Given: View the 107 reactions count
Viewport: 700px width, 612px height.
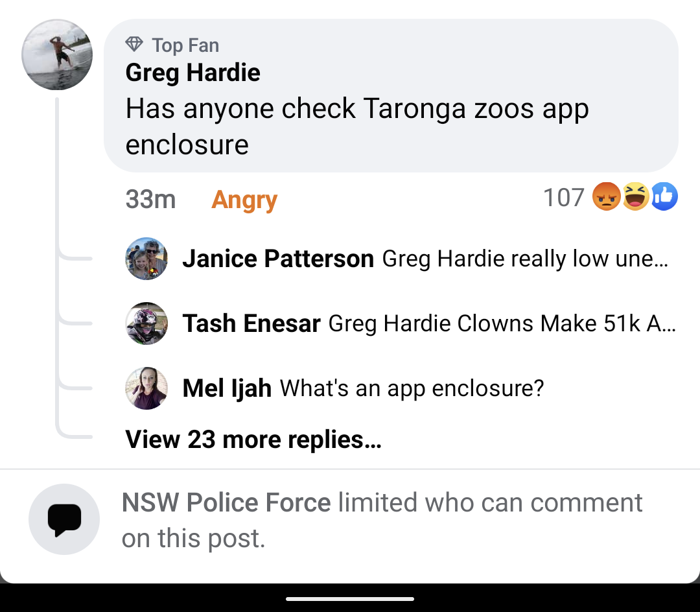Looking at the screenshot, I should (x=563, y=198).
